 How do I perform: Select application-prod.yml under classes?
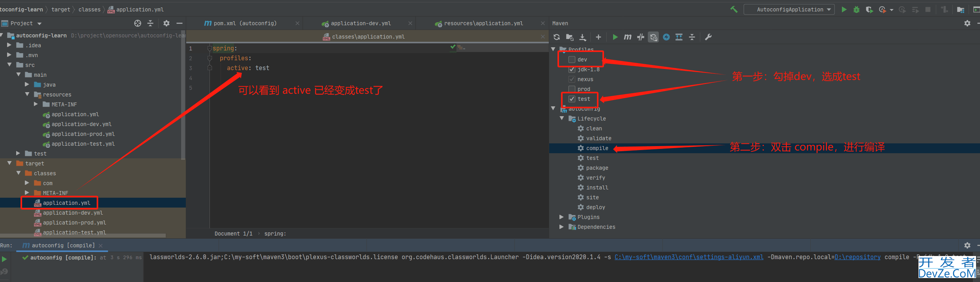click(74, 223)
